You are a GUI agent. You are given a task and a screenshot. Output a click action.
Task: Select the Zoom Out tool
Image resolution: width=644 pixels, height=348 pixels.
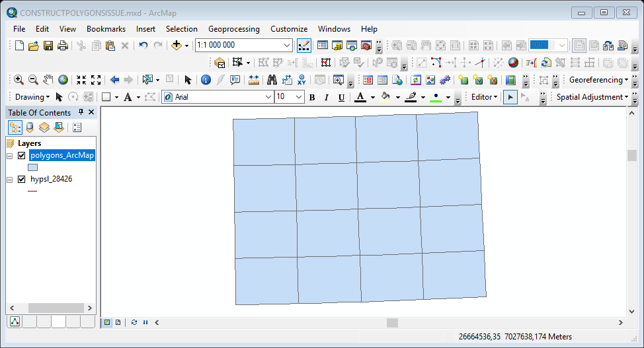tap(33, 80)
